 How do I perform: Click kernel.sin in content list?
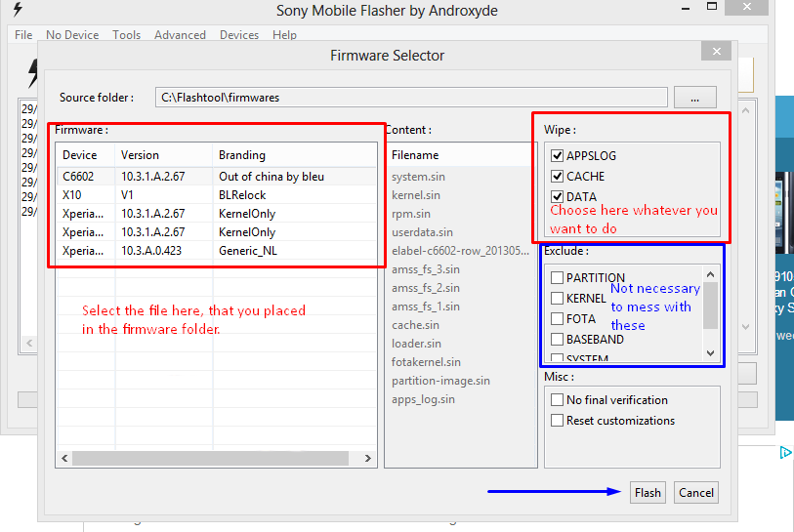[x=416, y=195]
